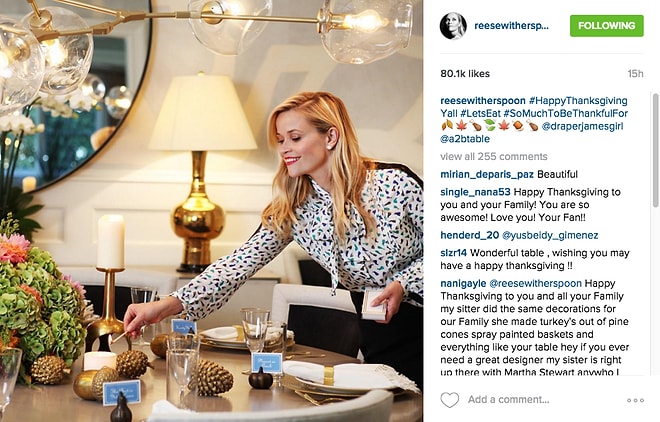Open the #HappyThanksgiving hashtag
The height and width of the screenshot is (422, 660).
[x=578, y=101]
